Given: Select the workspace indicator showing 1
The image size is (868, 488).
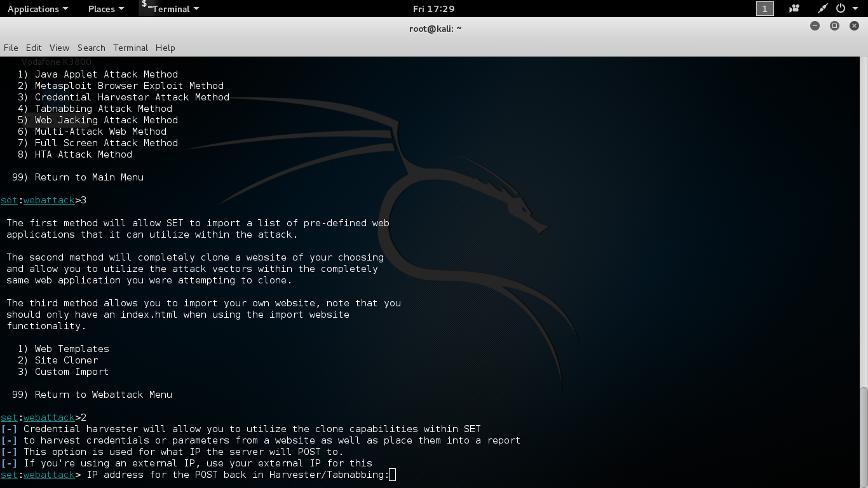Looking at the screenshot, I should [x=764, y=8].
